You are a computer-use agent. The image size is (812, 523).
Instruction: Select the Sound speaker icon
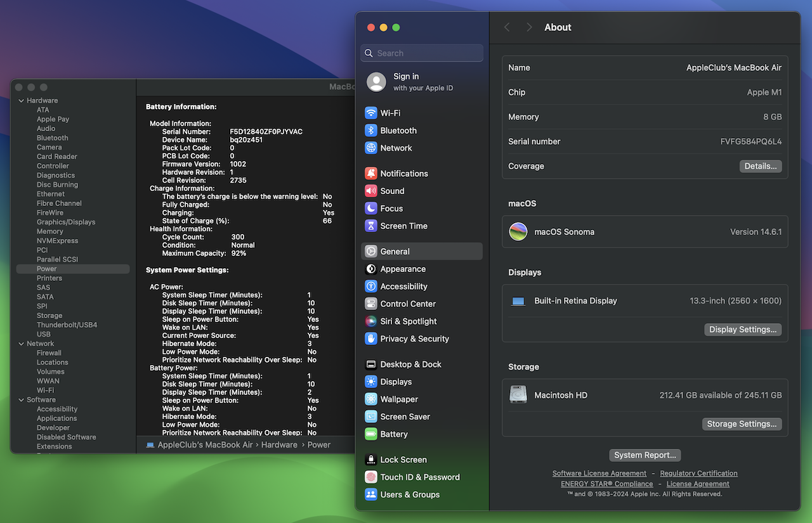tap(371, 191)
